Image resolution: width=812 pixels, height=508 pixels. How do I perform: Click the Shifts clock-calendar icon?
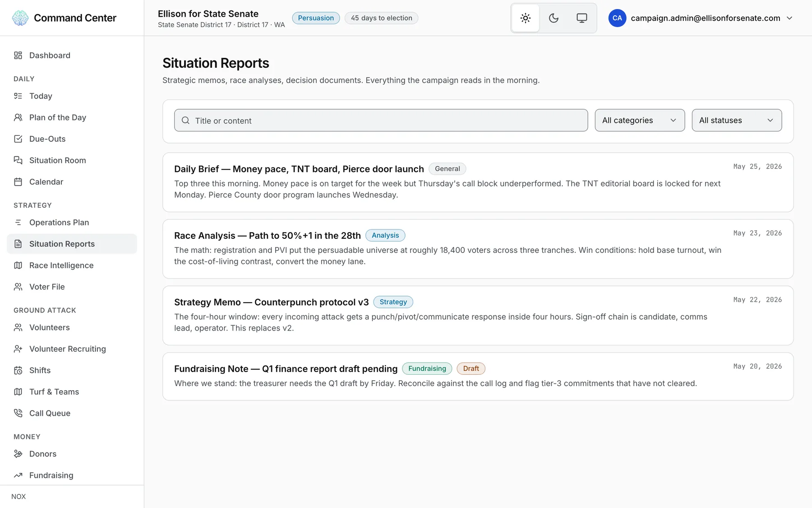point(18,370)
